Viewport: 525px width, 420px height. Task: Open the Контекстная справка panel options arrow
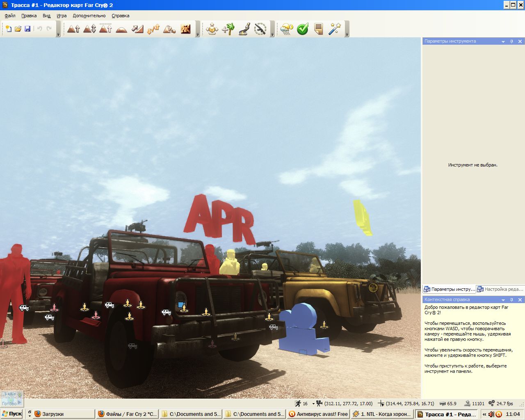tap(503, 300)
